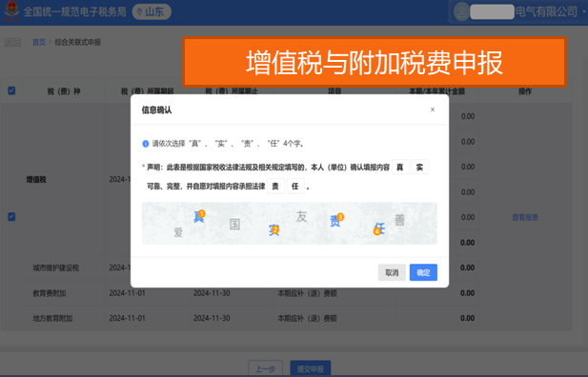
Task: Go to 首页 breadcrumb link
Action: point(39,42)
